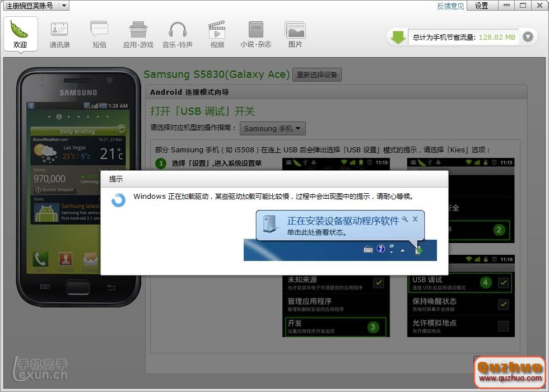Click the 注册豌豆荚账号 account button
Image resolution: width=549 pixels, height=392 pixels.
[x=29, y=6]
